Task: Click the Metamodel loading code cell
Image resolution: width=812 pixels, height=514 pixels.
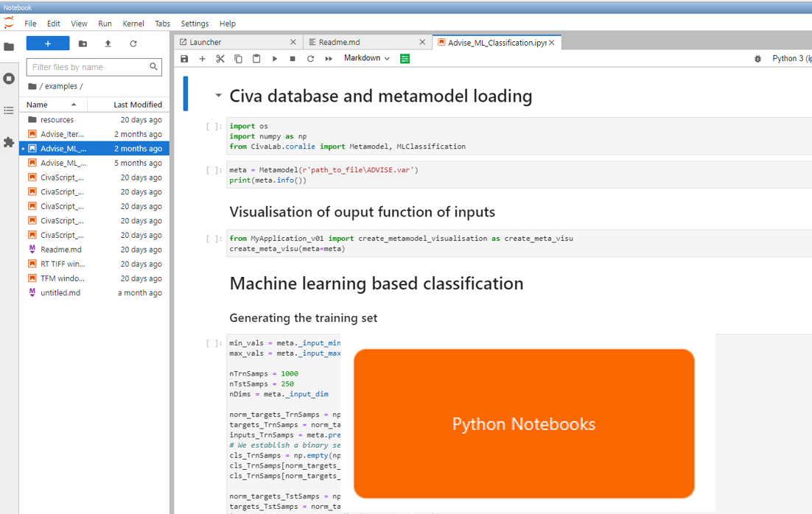Action: coord(519,175)
